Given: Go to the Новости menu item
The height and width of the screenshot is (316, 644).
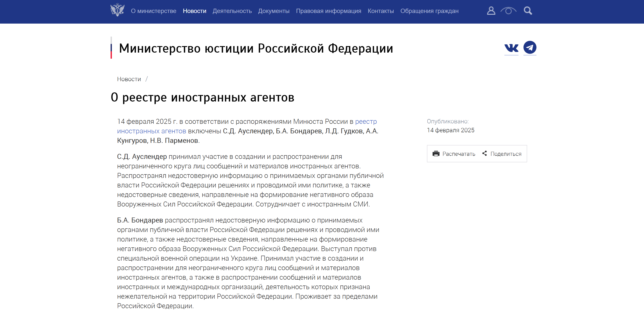Looking at the screenshot, I should [x=195, y=11].
